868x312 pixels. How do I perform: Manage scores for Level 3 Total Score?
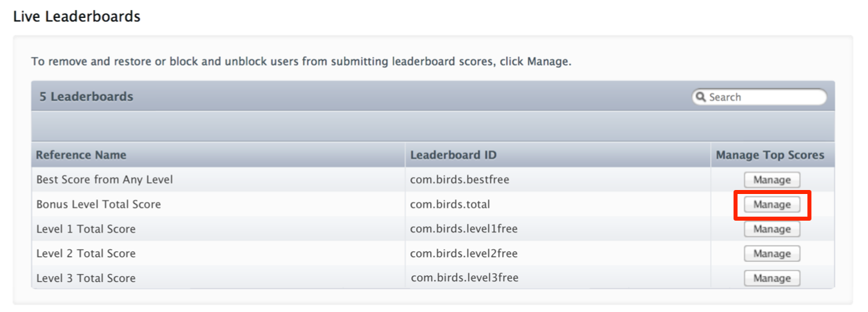click(772, 279)
